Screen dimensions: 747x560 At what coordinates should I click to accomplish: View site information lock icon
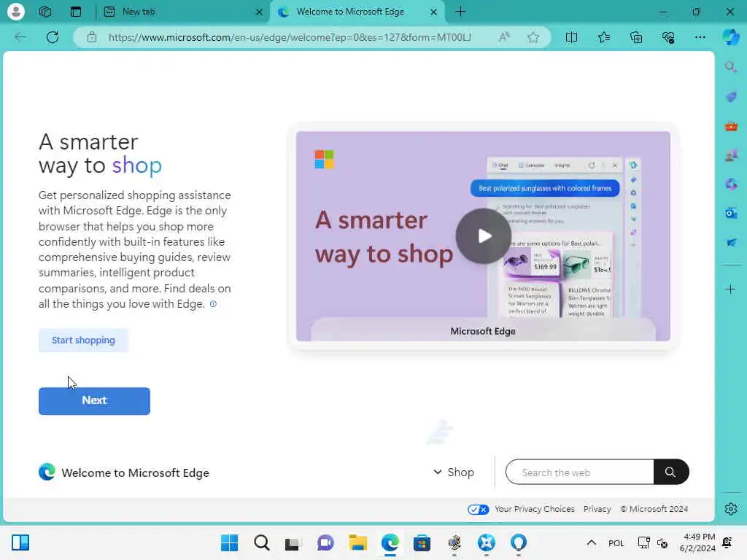pyautogui.click(x=92, y=37)
